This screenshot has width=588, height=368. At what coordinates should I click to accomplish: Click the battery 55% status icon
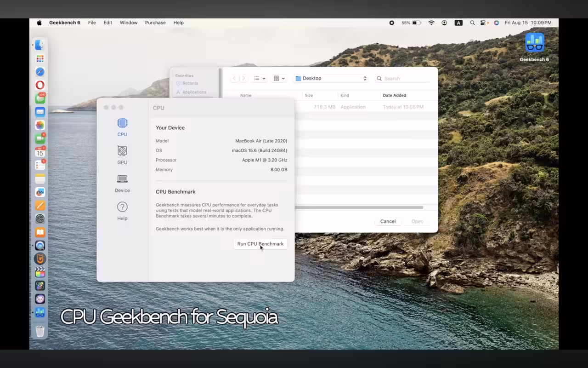click(x=411, y=23)
